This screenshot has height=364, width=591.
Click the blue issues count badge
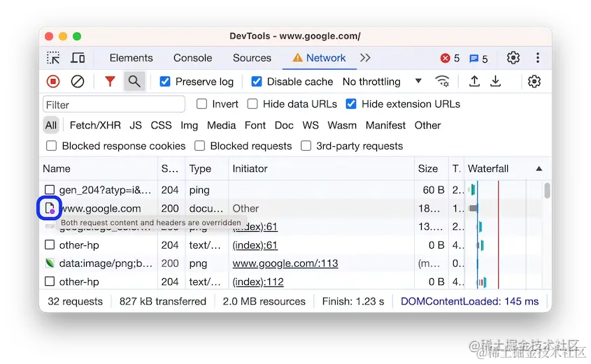tap(478, 59)
